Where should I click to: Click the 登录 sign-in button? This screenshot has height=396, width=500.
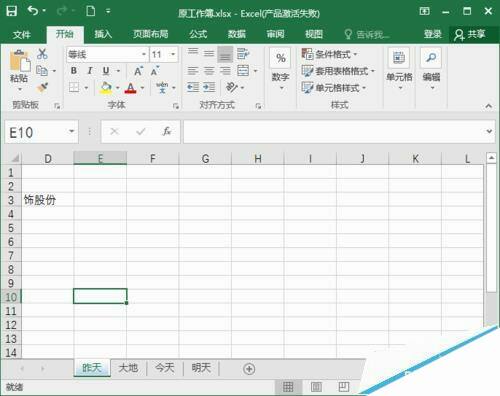433,34
